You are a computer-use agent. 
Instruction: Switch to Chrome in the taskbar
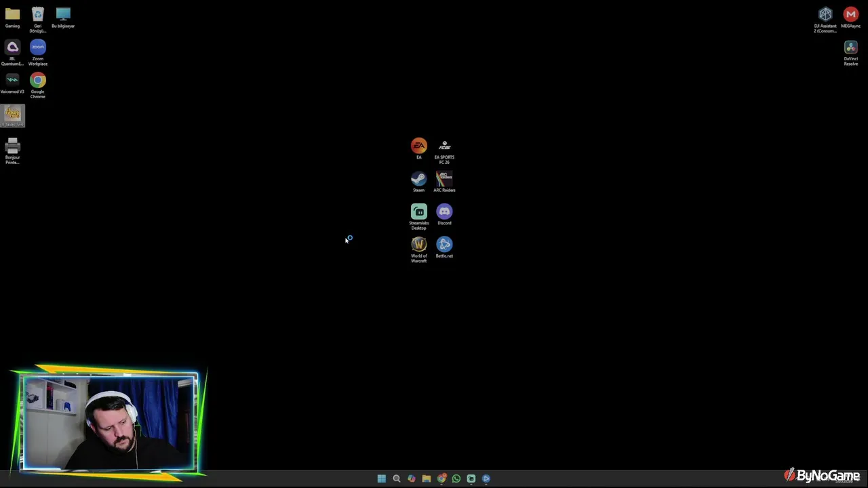tap(441, 479)
